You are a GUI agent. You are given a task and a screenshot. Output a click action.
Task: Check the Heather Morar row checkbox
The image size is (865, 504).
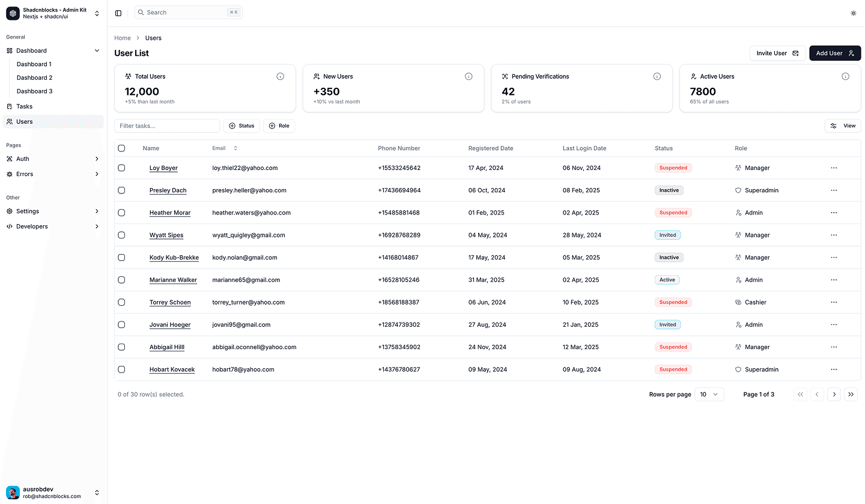[x=121, y=213]
